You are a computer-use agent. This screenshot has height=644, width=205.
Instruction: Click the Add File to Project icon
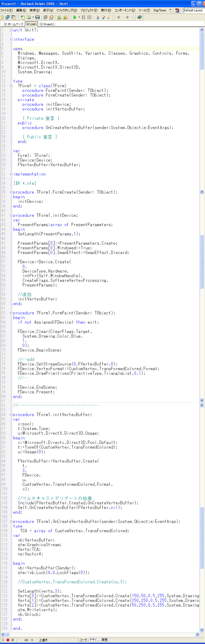coord(59,17)
